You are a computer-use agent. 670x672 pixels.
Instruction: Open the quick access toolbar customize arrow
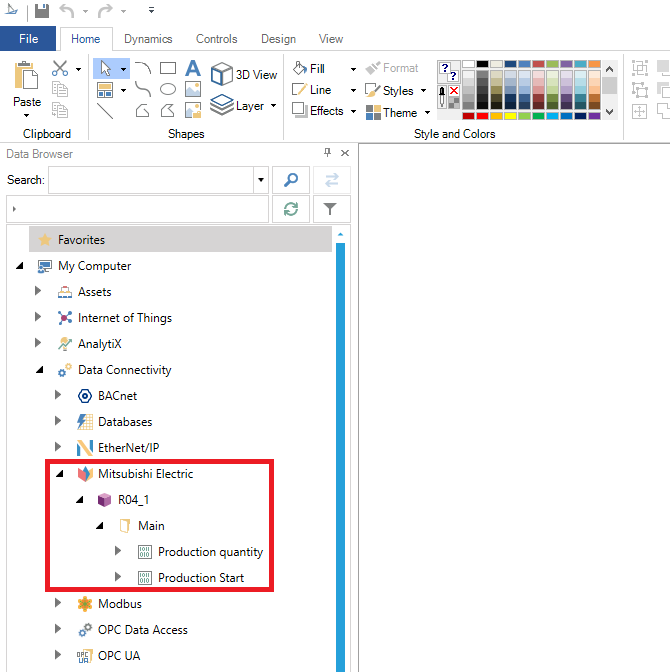[x=151, y=10]
